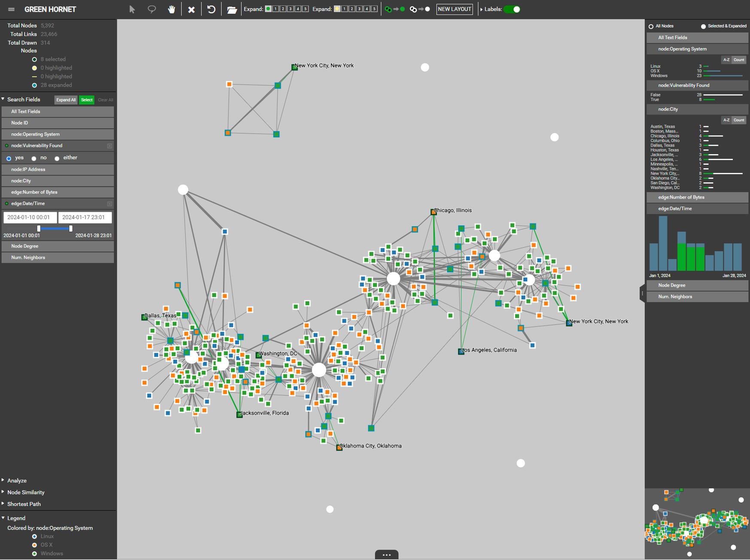The image size is (750, 560).
Task: Click the green merge nodes icon
Action: click(395, 9)
